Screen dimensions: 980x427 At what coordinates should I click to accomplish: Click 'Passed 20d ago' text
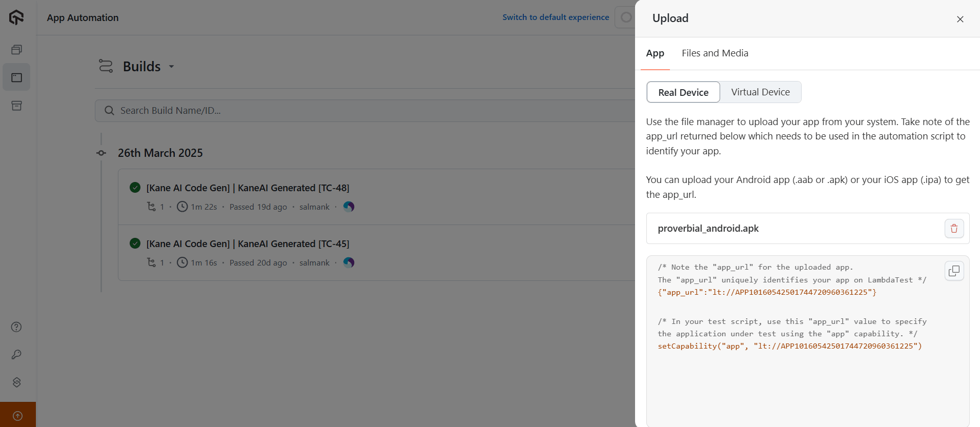point(258,263)
